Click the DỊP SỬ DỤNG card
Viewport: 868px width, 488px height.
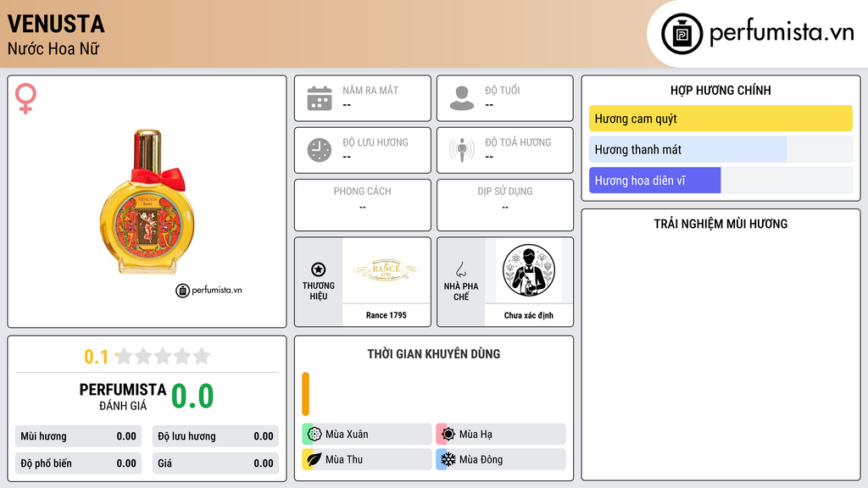click(505, 205)
